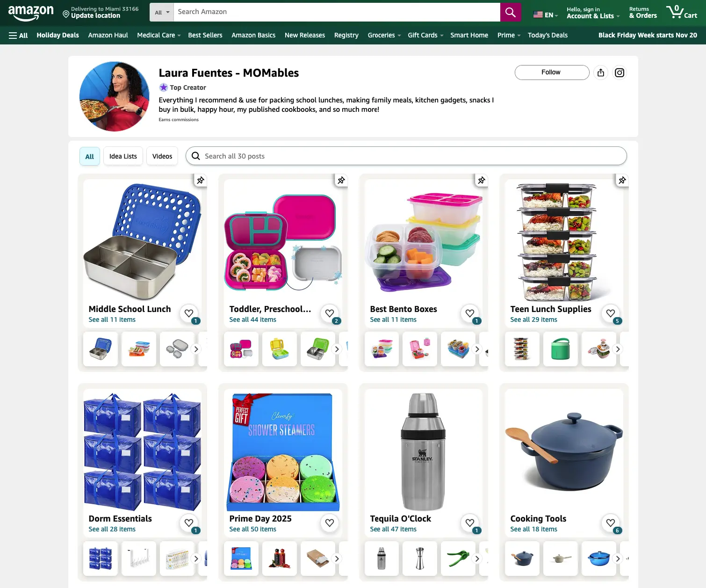Expand the EN language selector
The height and width of the screenshot is (588, 706).
tap(546, 15)
